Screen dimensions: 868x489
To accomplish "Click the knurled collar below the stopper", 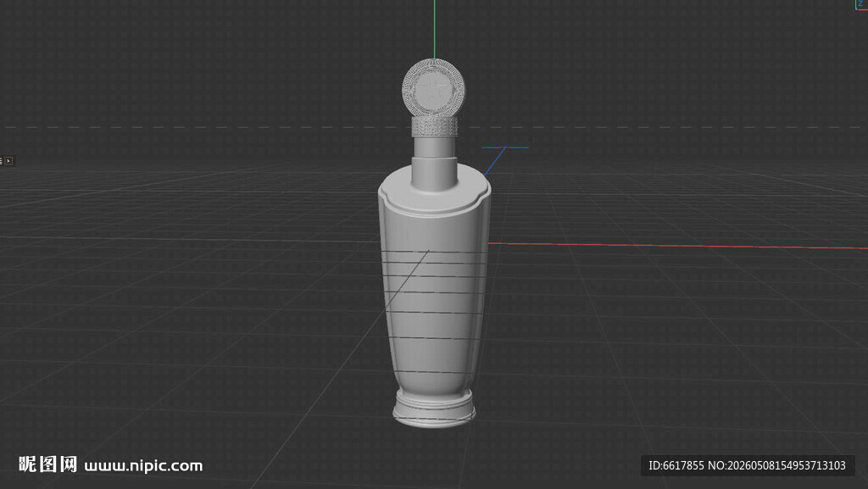I will [435, 126].
